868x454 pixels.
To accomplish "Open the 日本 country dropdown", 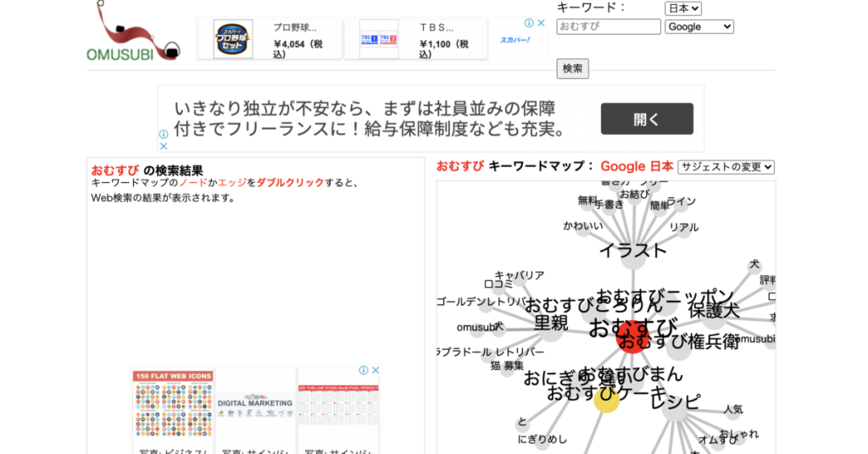I will 683,8.
